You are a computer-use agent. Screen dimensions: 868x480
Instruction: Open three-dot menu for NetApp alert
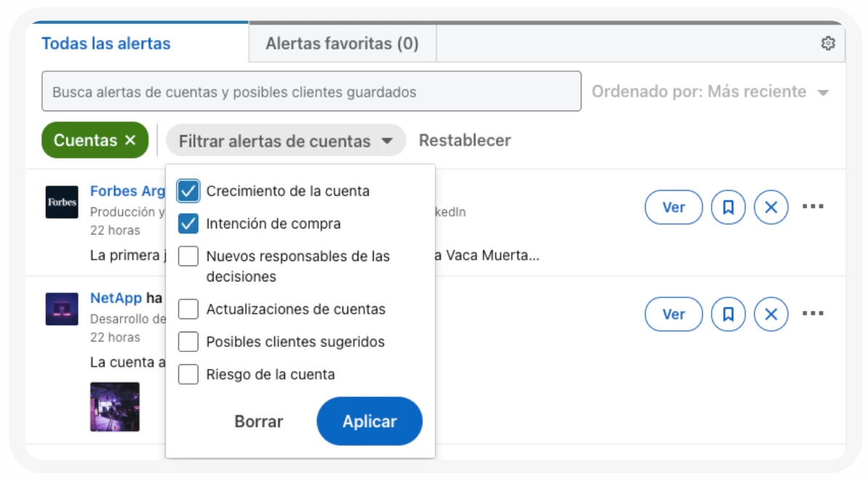[x=813, y=313]
